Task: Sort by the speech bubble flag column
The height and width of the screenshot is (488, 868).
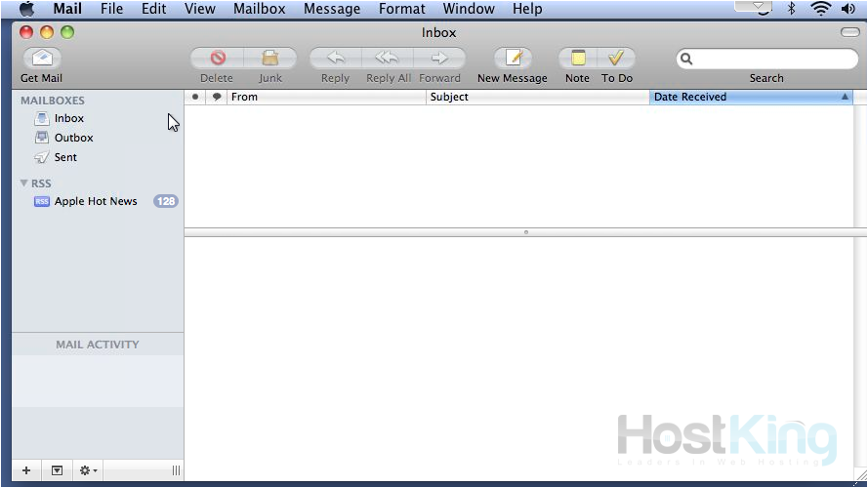Action: [217, 97]
